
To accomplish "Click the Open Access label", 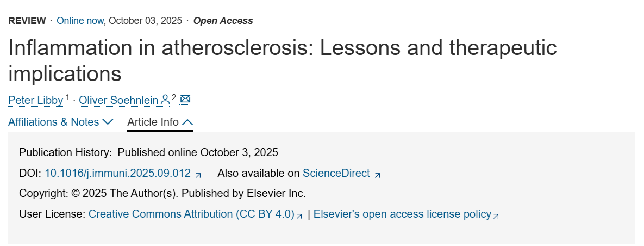I will [x=223, y=21].
